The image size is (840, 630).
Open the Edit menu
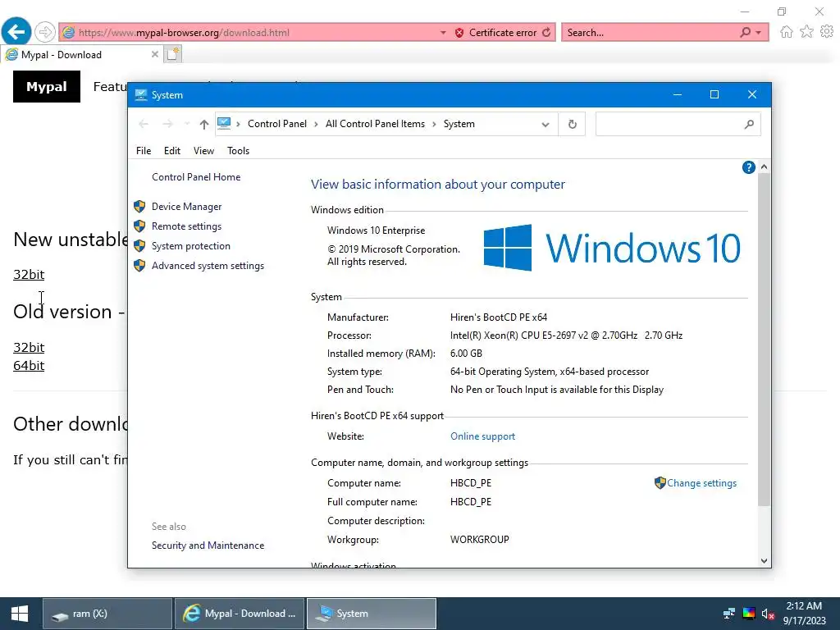(172, 151)
